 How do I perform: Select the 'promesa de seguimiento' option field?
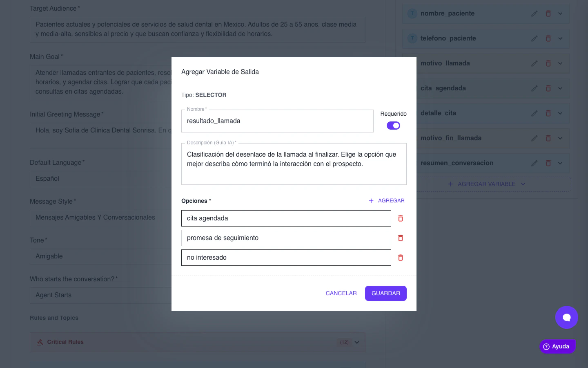pyautogui.click(x=286, y=238)
